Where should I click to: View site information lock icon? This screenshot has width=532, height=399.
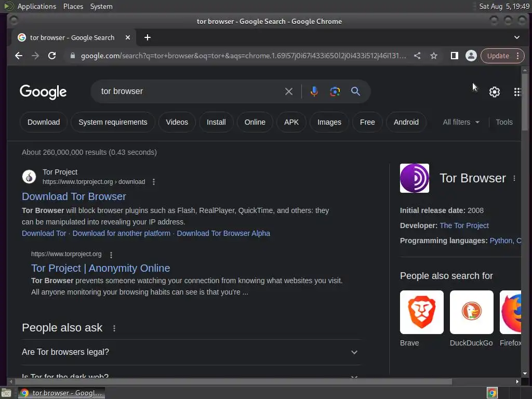coord(73,56)
